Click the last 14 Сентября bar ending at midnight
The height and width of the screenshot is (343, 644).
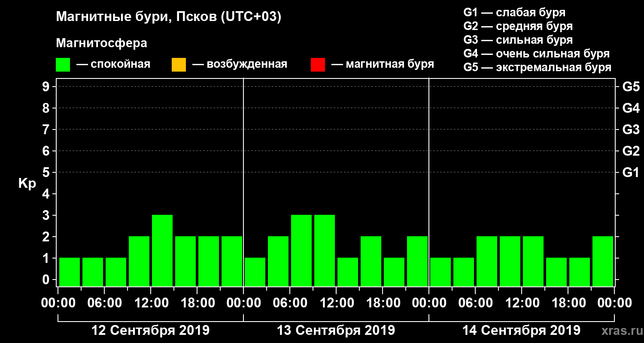click(603, 261)
